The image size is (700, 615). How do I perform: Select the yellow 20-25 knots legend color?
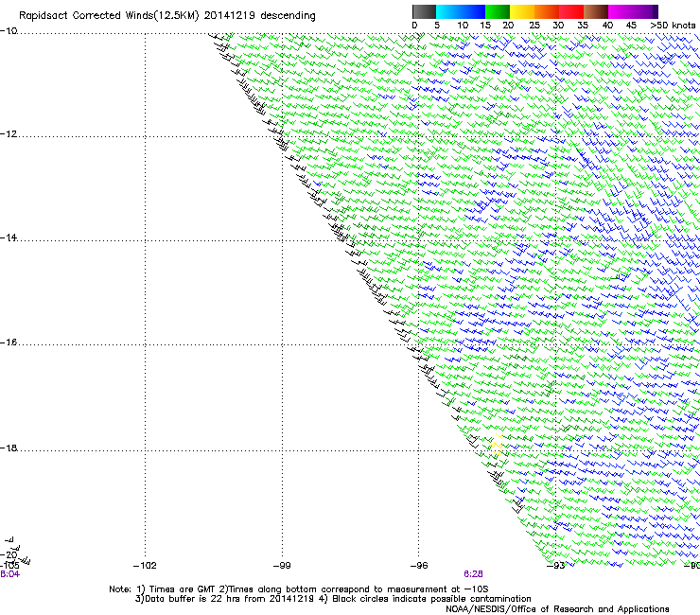(x=522, y=11)
